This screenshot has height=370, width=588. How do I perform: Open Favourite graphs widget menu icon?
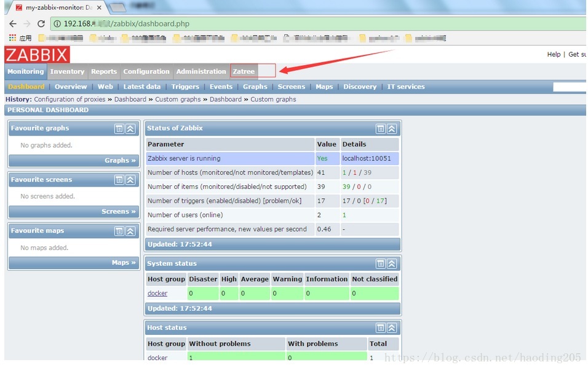click(119, 129)
